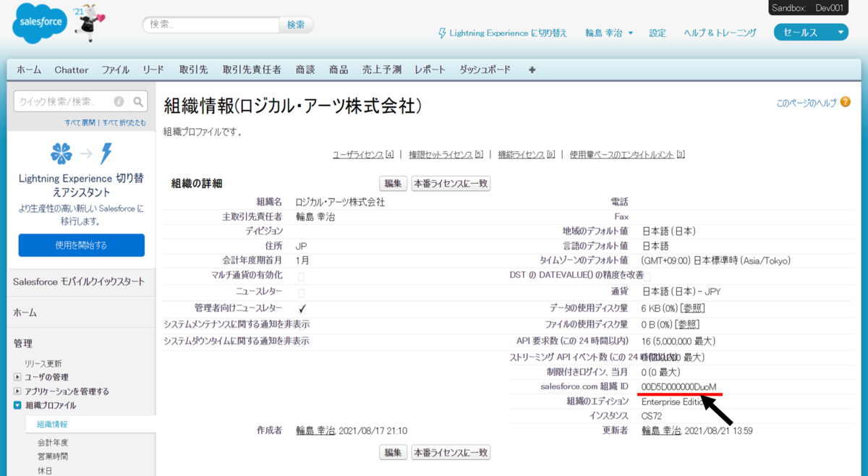Click 参照 link for データの使用ディスク量

click(x=693, y=308)
